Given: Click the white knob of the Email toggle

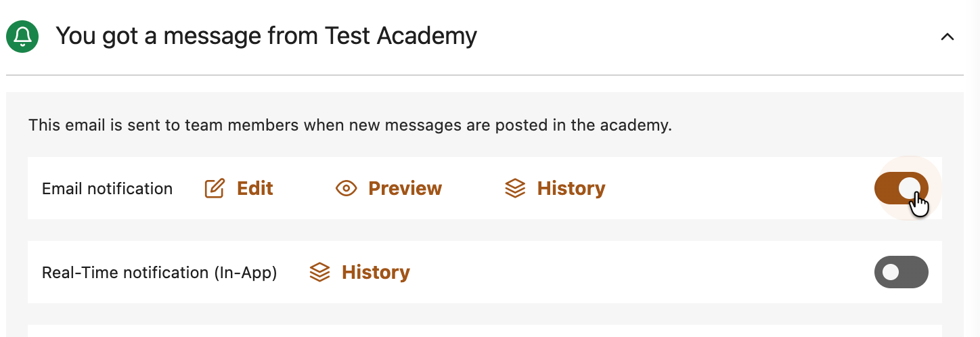Looking at the screenshot, I should (911, 188).
